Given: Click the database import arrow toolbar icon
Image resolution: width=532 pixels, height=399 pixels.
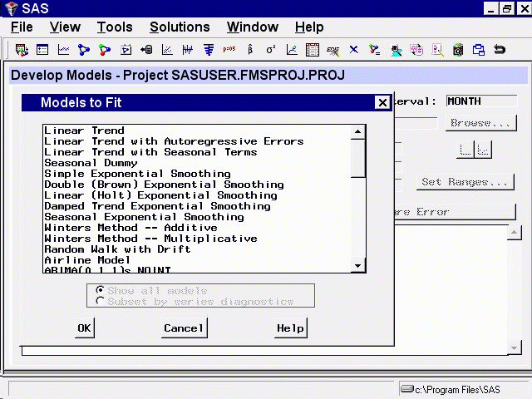Looking at the screenshot, I should pos(146,50).
